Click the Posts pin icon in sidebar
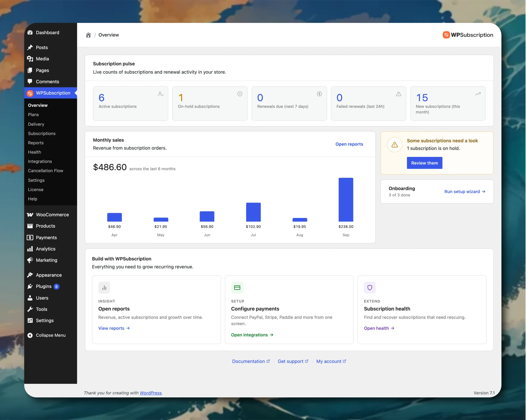The width and height of the screenshot is (526, 420). [30, 47]
